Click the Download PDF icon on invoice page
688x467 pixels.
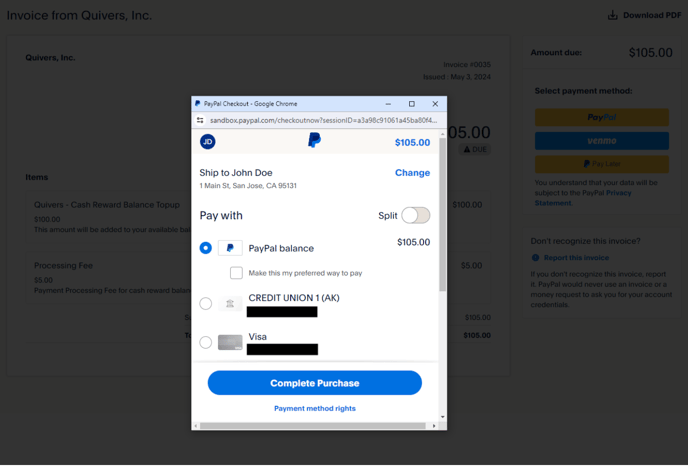point(613,15)
